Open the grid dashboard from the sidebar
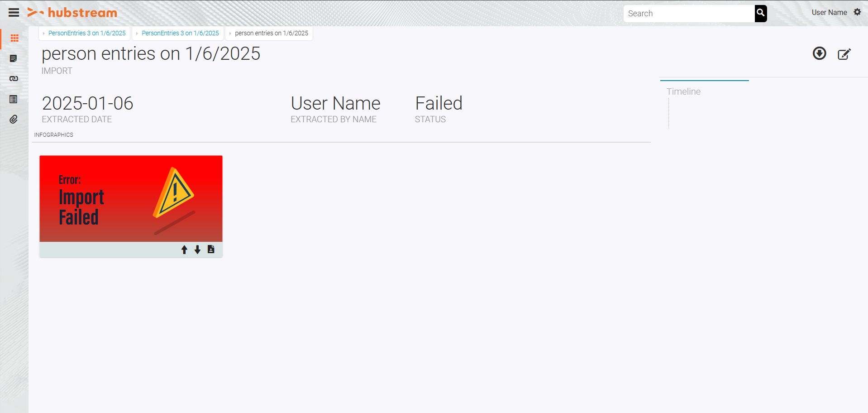The height and width of the screenshot is (413, 868). pos(14,38)
